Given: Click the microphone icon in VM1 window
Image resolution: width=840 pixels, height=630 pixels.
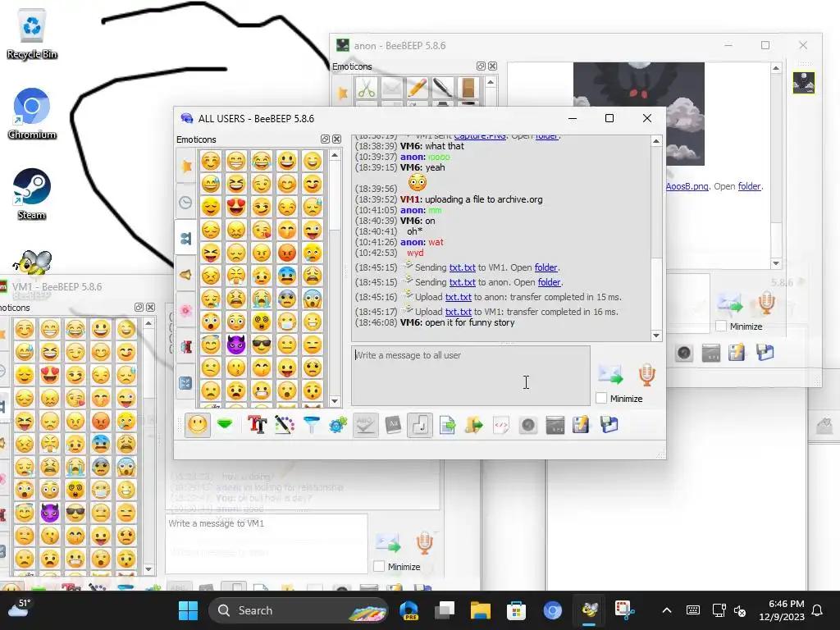Looking at the screenshot, I should coord(424,543).
